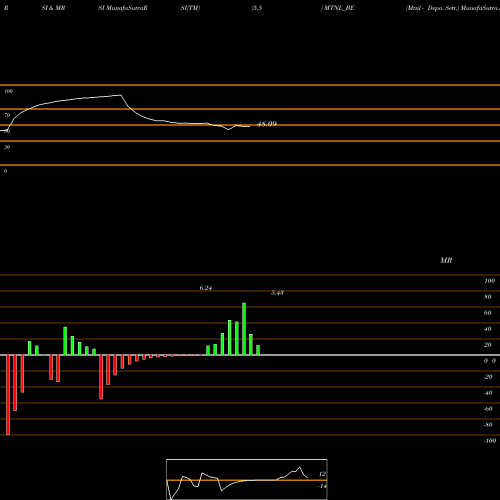
Task: Click the MR right axis label -60
Action: (x=488, y=409)
